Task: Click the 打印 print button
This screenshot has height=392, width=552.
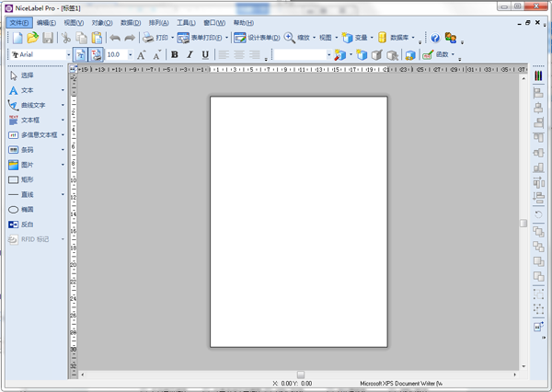Action: click(157, 38)
